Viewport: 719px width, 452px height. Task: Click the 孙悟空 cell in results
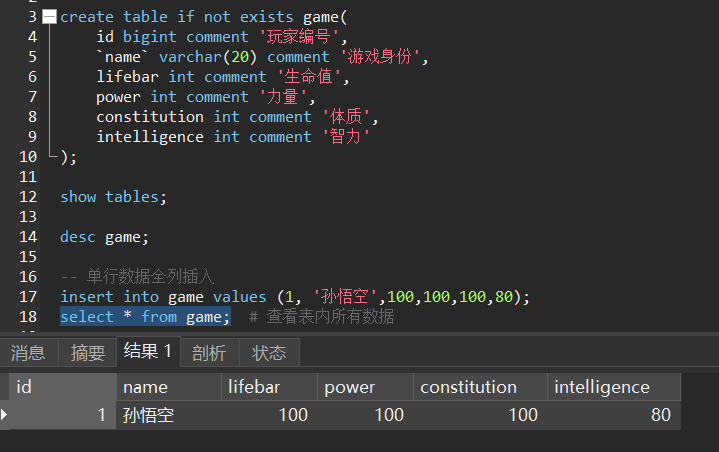(169, 415)
